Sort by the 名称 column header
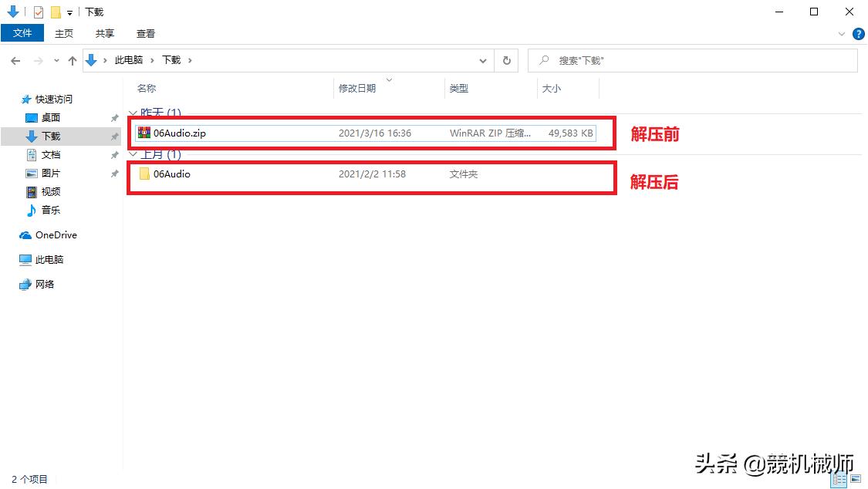The height and width of the screenshot is (489, 868). tap(147, 89)
